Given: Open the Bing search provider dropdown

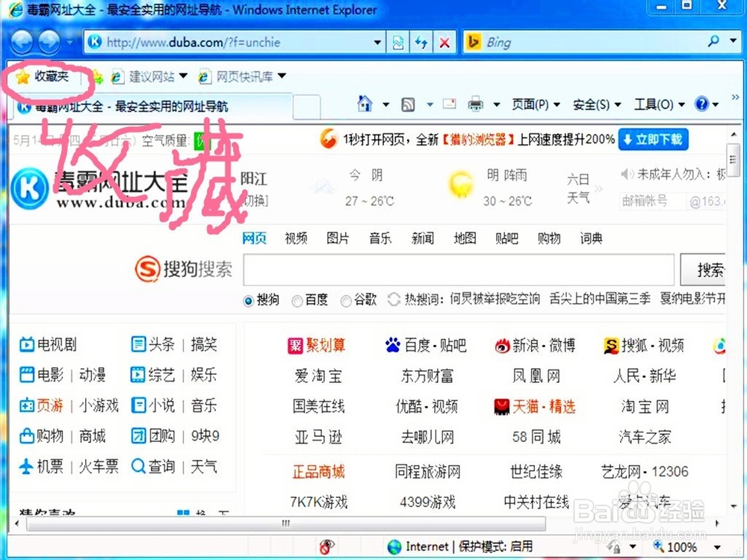Looking at the screenshot, I should click(734, 41).
